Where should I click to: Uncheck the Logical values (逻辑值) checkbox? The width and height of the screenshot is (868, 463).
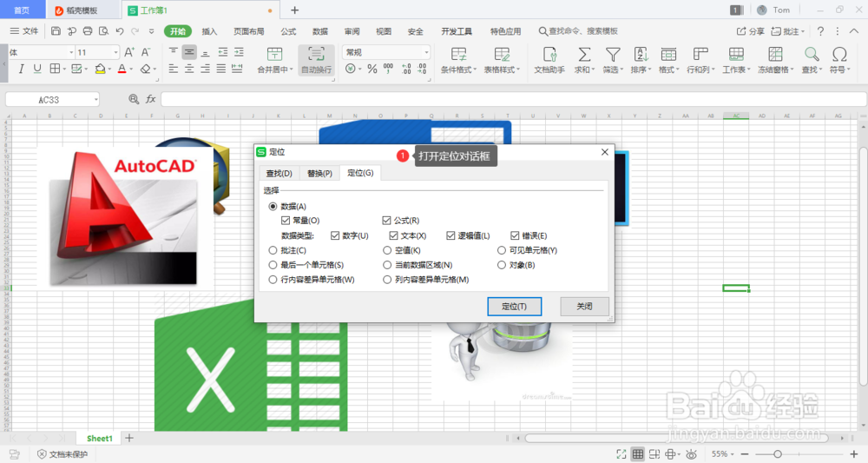450,235
